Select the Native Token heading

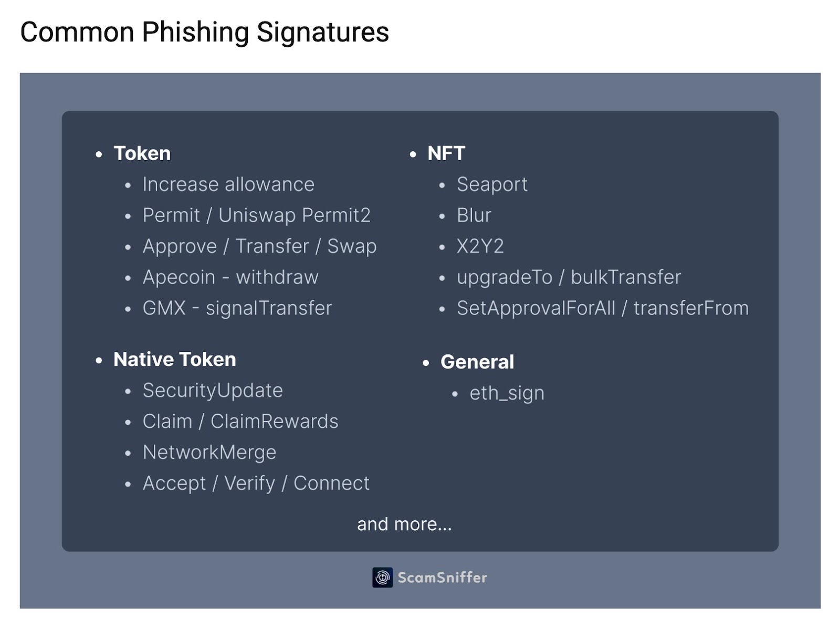[x=174, y=359]
